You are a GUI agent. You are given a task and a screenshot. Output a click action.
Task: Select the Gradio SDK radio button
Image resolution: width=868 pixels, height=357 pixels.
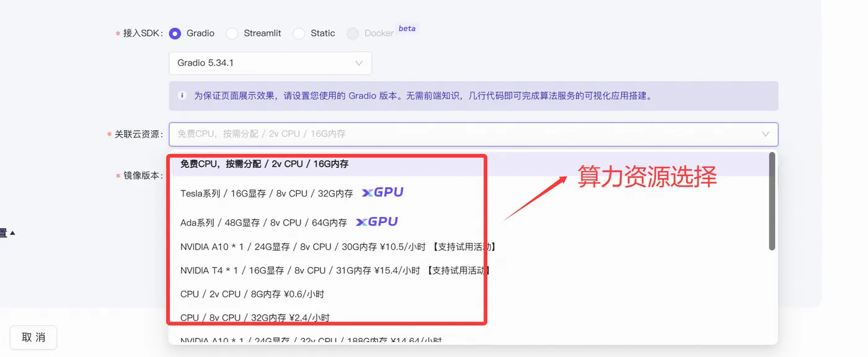[x=175, y=33]
